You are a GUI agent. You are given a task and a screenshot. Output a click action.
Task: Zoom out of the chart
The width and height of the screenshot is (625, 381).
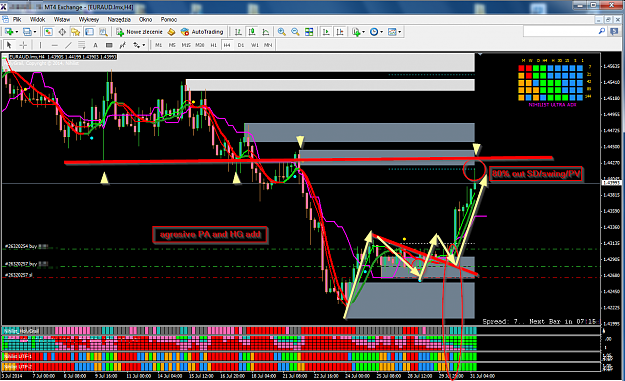click(295, 32)
